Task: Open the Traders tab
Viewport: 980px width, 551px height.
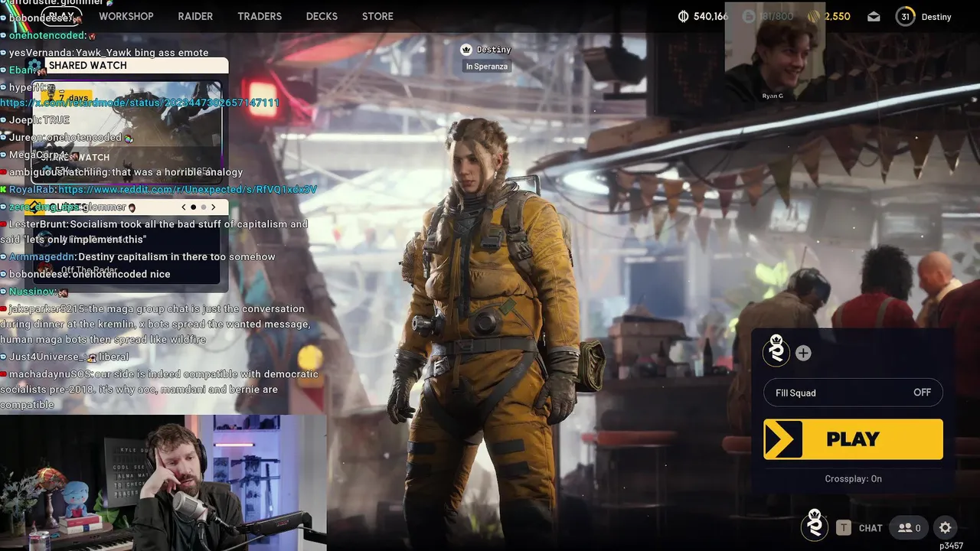Action: click(x=260, y=16)
